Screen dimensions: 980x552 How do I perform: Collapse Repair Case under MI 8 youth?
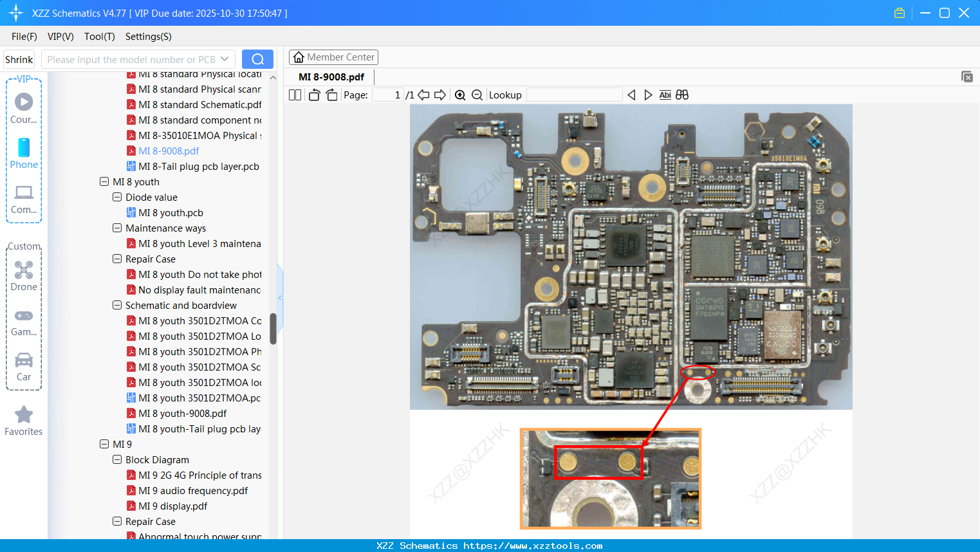117,259
